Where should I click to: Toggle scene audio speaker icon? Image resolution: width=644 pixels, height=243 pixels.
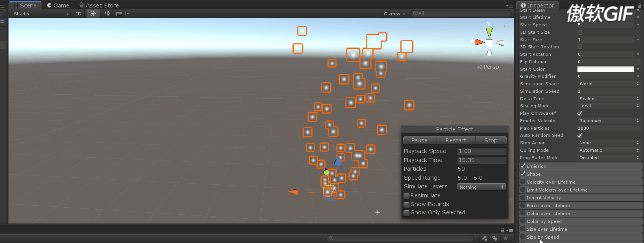point(106,13)
